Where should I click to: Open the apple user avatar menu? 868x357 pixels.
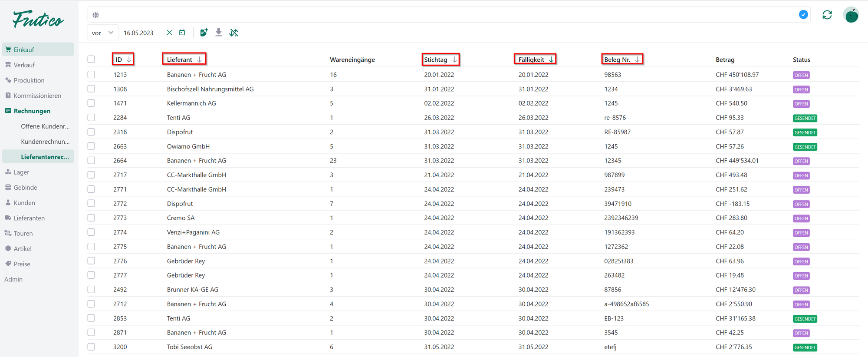point(851,15)
